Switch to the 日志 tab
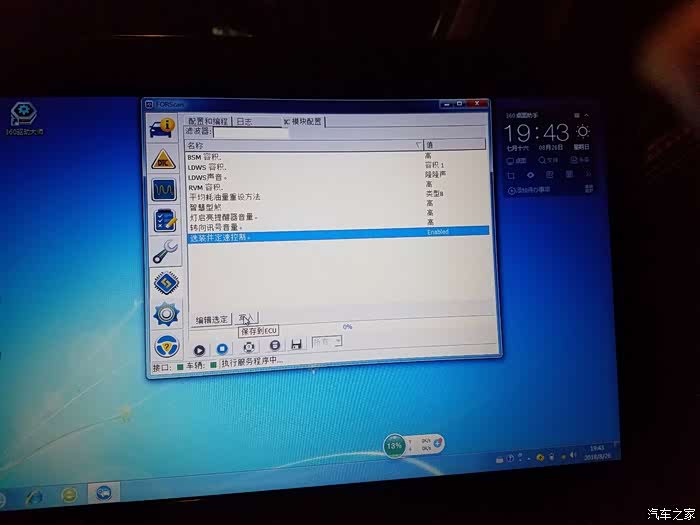This screenshot has width=700, height=525. pyautogui.click(x=245, y=121)
